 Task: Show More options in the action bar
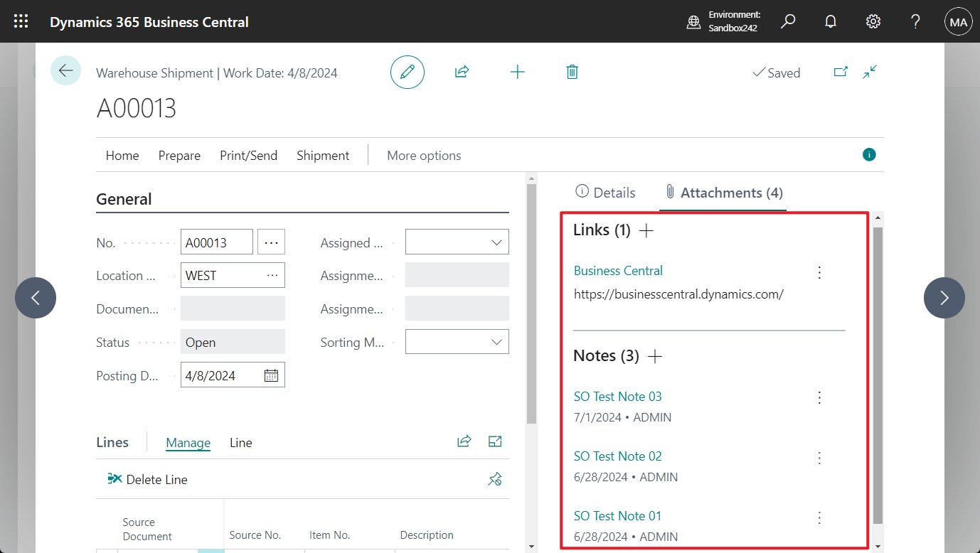point(424,155)
